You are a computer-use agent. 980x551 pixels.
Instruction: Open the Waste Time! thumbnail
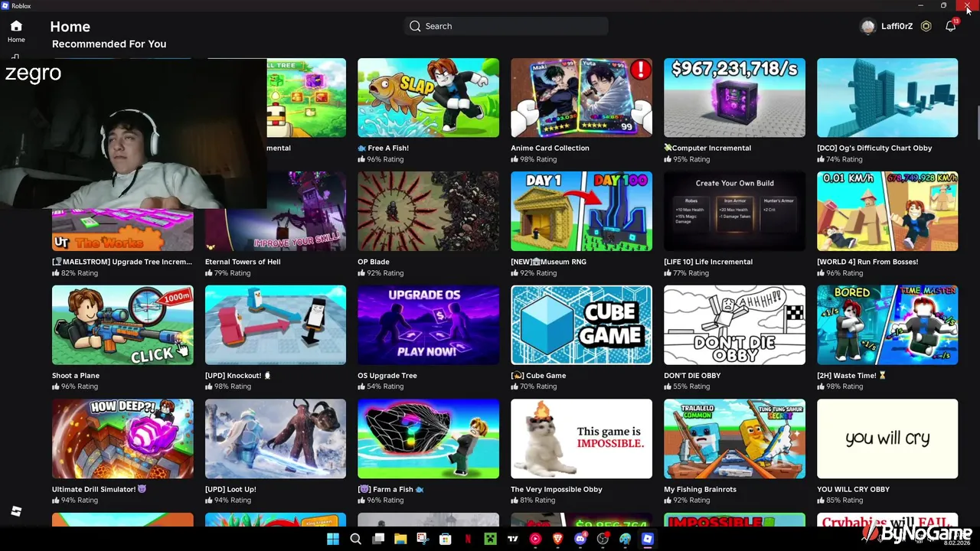pyautogui.click(x=887, y=325)
